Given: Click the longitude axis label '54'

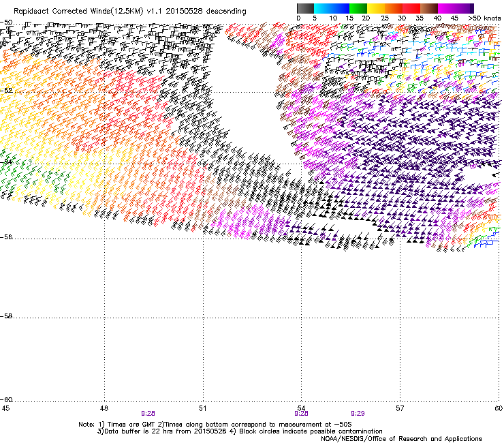Looking at the screenshot, I should pyautogui.click(x=301, y=408).
